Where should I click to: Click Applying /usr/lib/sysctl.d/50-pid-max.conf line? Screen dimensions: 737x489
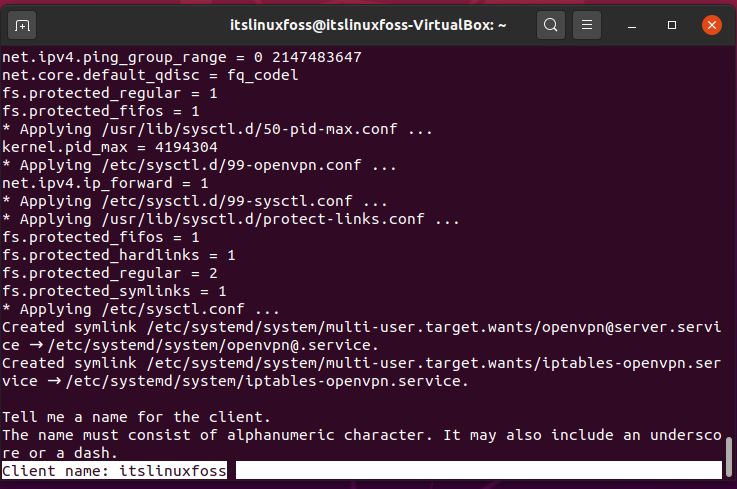pyautogui.click(x=217, y=129)
